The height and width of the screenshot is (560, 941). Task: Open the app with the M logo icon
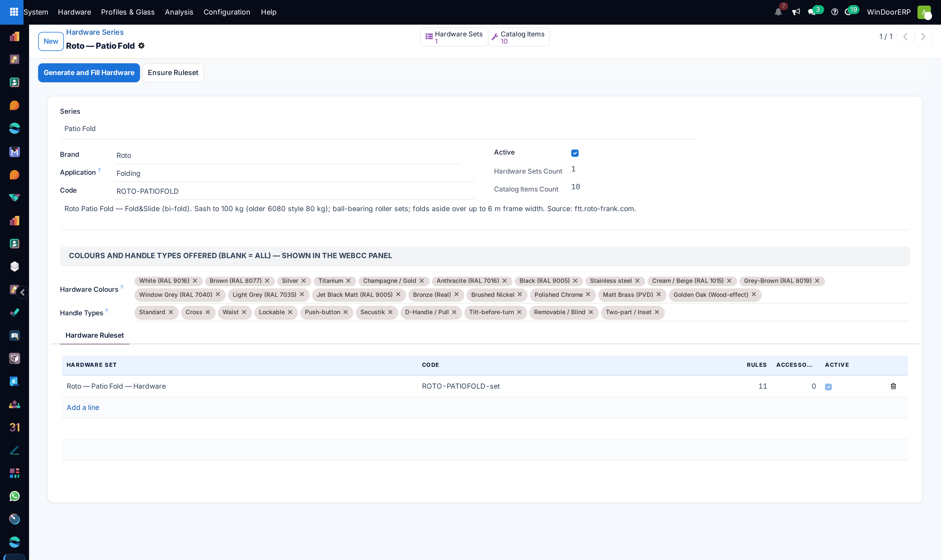tap(14, 152)
